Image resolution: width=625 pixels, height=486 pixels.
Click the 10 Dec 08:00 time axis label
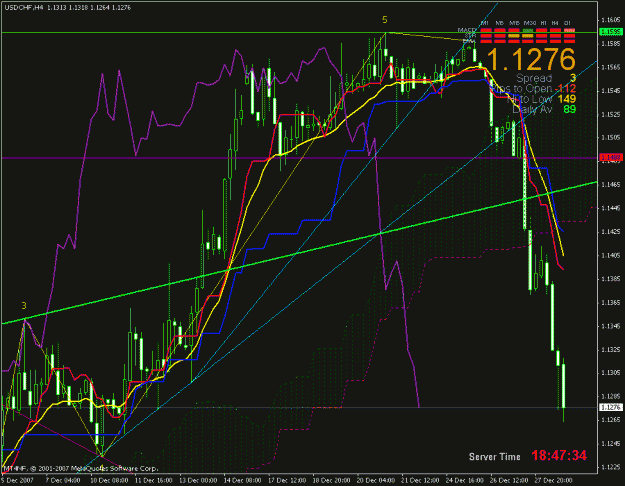(x=109, y=480)
